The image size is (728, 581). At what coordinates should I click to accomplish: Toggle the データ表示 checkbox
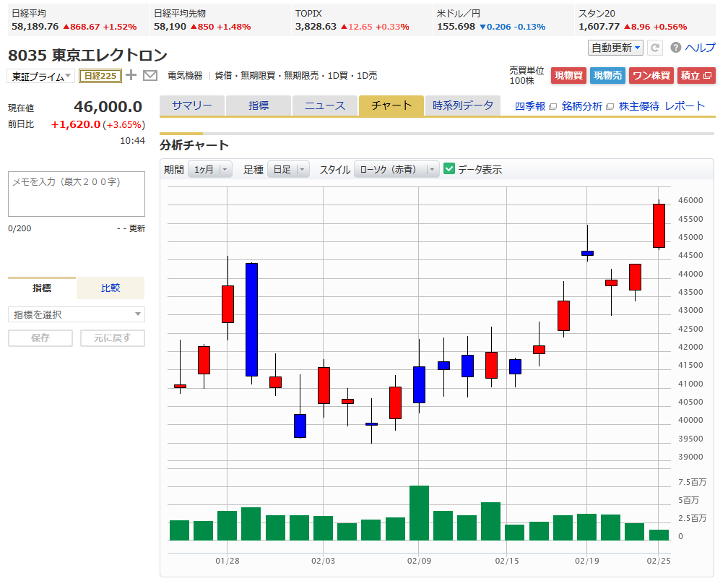(x=449, y=169)
